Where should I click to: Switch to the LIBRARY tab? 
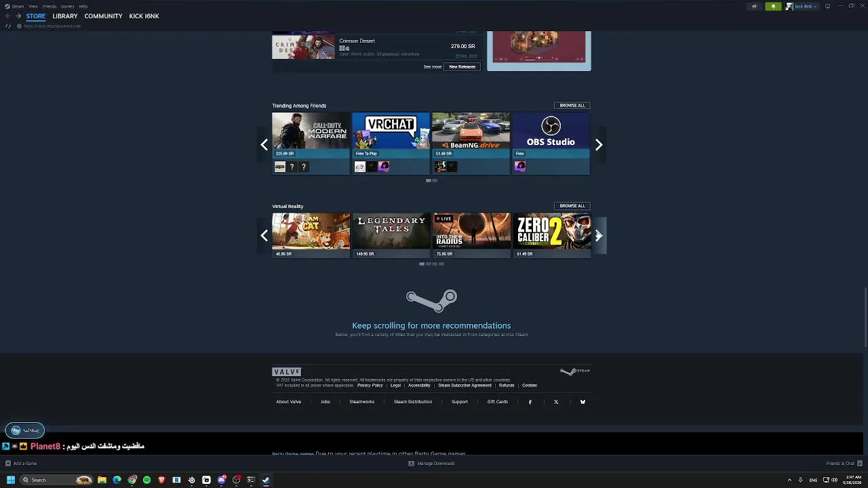[x=65, y=16]
